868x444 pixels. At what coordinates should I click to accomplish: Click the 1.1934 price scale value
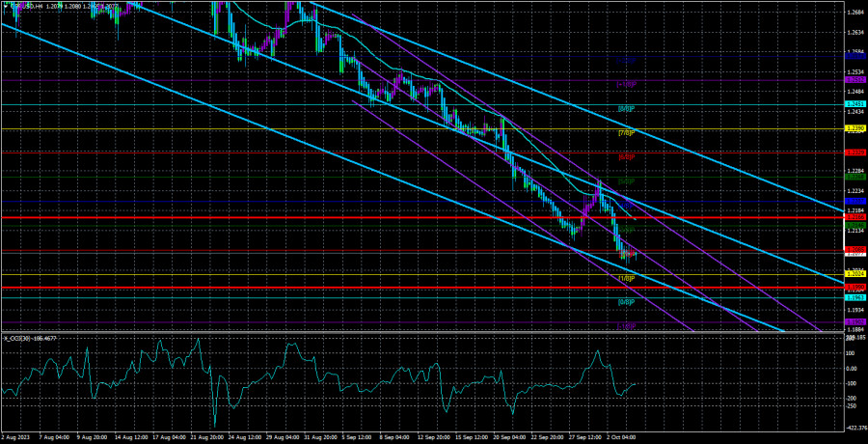(855, 310)
